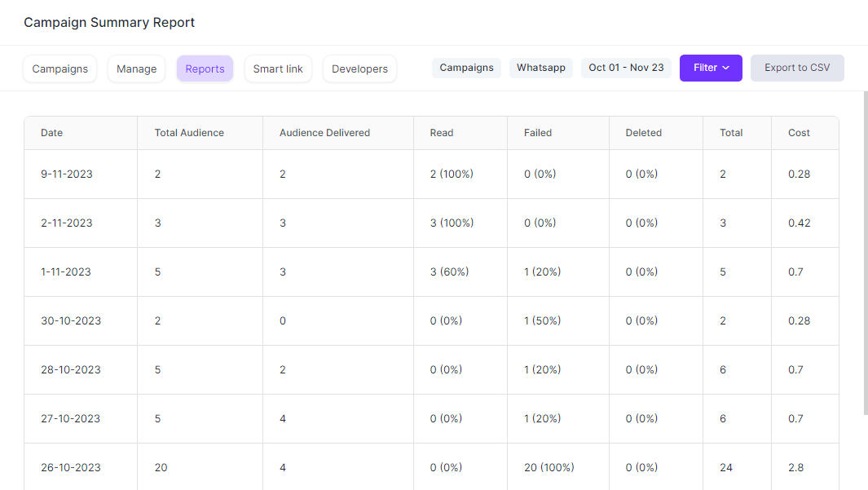Click the Export to CSV button
The width and height of the screenshot is (868, 490).
pos(797,68)
